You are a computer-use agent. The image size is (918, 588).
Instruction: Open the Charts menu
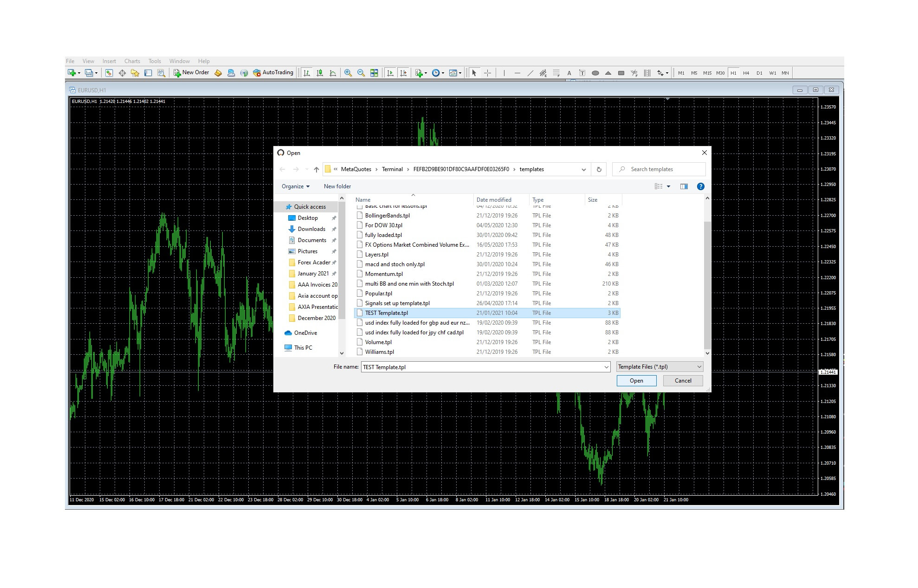tap(132, 61)
